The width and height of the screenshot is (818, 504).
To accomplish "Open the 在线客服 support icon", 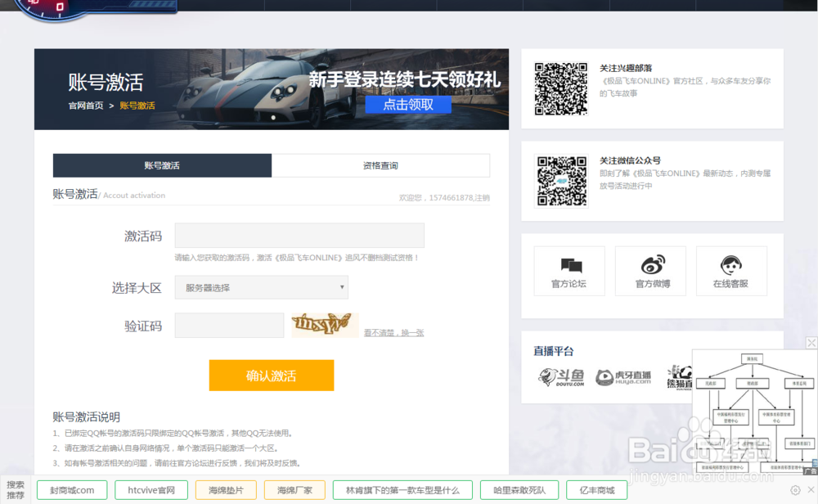I will pos(731,272).
